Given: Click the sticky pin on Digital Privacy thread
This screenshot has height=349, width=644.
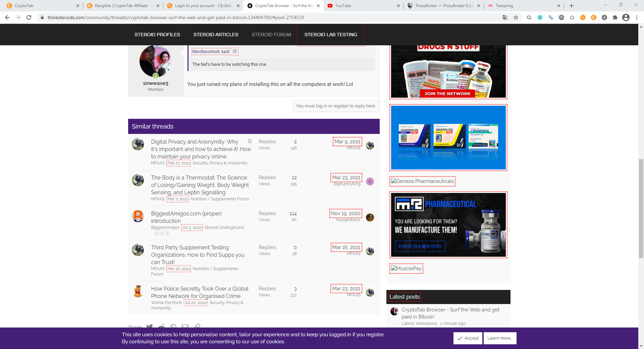Looking at the screenshot, I should tap(250, 141).
